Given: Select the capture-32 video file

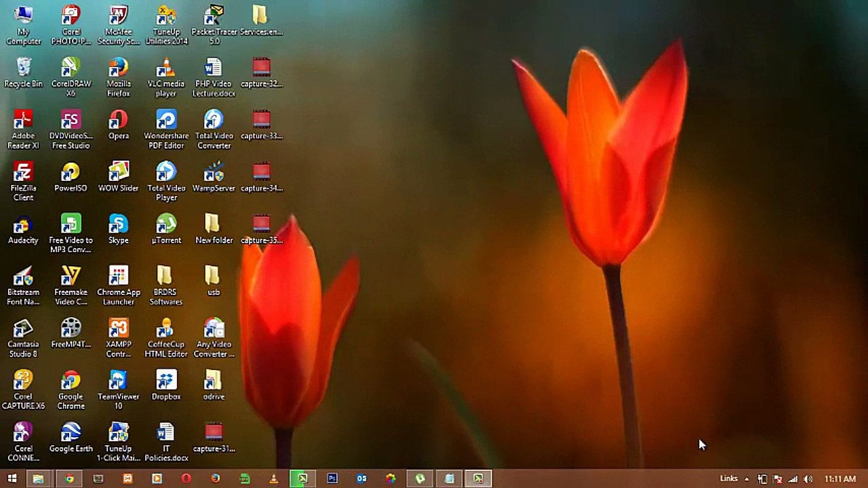Looking at the screenshot, I should click(x=261, y=73).
